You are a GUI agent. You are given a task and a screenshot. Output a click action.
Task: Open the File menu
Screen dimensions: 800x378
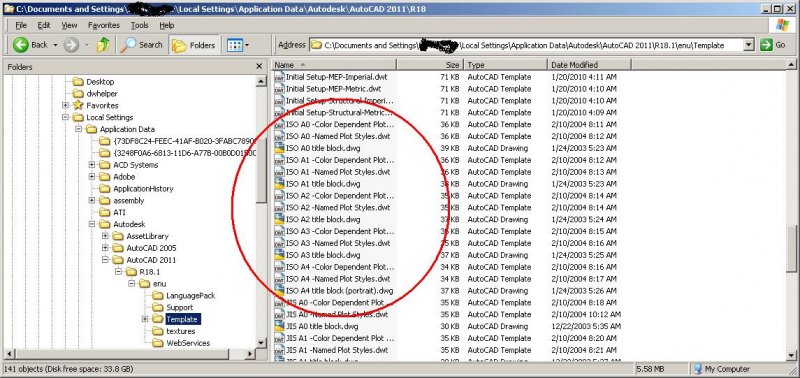[x=21, y=25]
